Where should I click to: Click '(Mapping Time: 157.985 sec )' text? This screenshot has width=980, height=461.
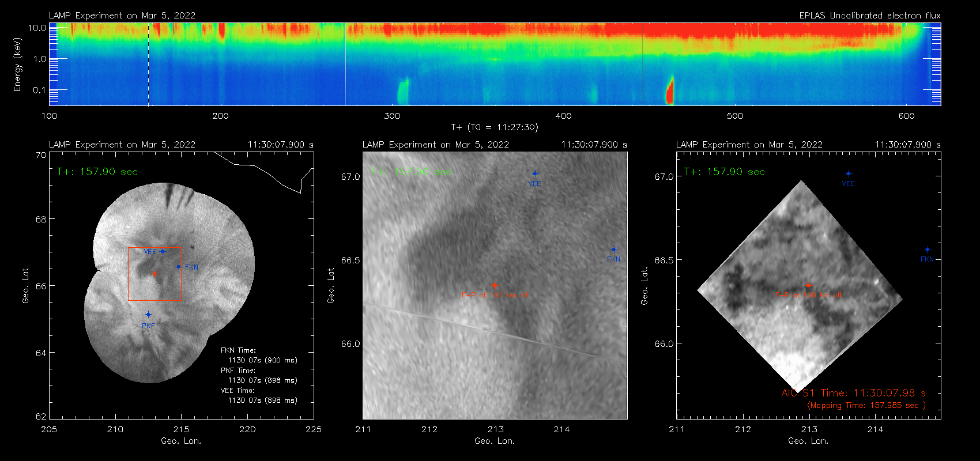pos(866,406)
